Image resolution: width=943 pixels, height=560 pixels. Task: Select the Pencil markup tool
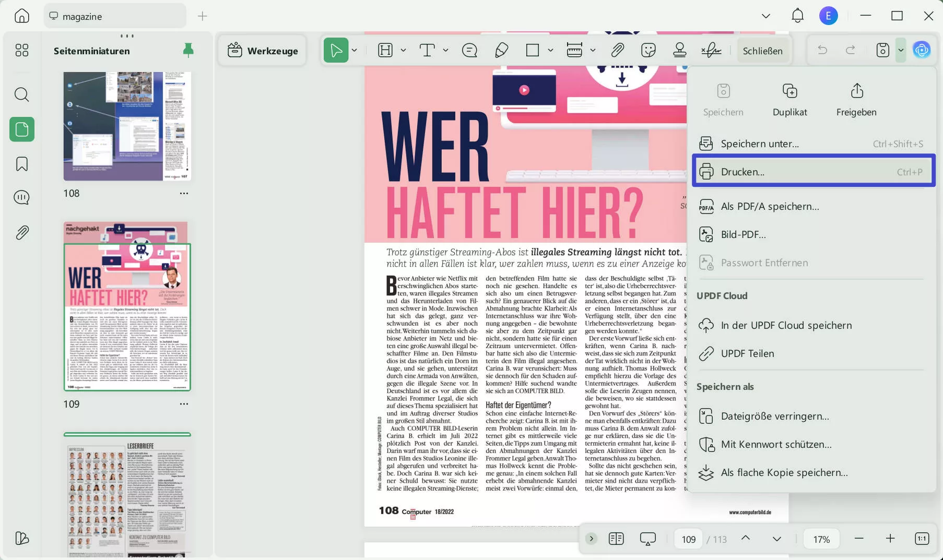(x=501, y=50)
